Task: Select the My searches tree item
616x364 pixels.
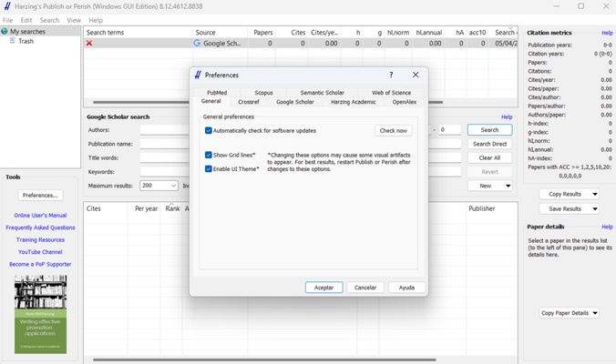Action: [x=27, y=31]
